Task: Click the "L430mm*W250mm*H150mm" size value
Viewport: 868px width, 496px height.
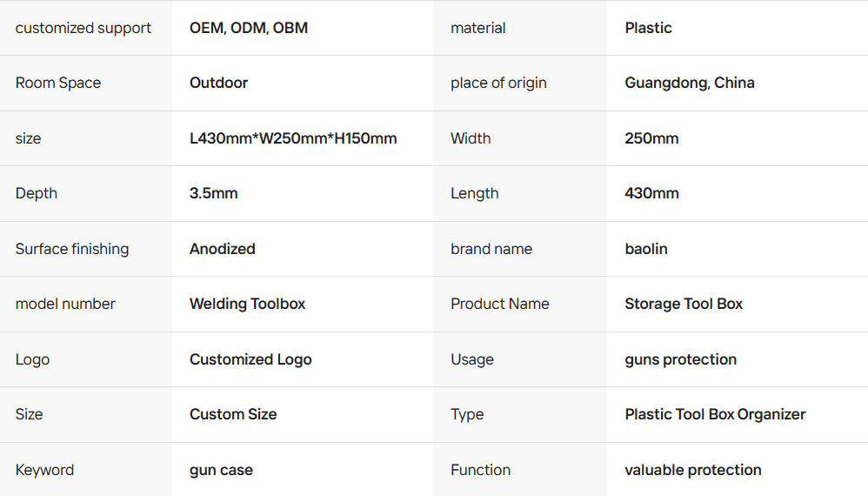Action: [x=293, y=138]
